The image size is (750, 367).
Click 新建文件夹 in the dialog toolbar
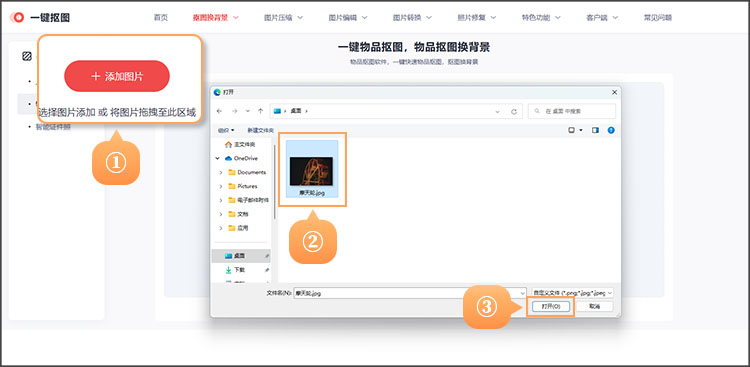[x=260, y=130]
